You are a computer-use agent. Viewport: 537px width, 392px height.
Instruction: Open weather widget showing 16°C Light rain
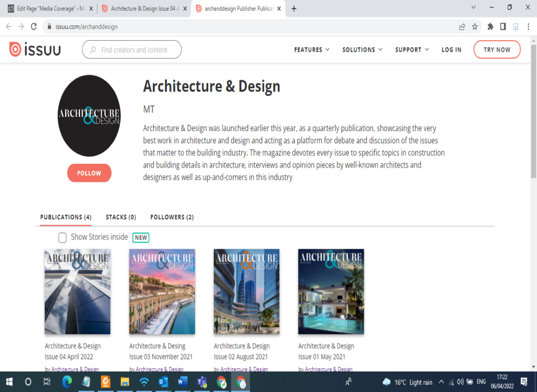click(x=407, y=382)
